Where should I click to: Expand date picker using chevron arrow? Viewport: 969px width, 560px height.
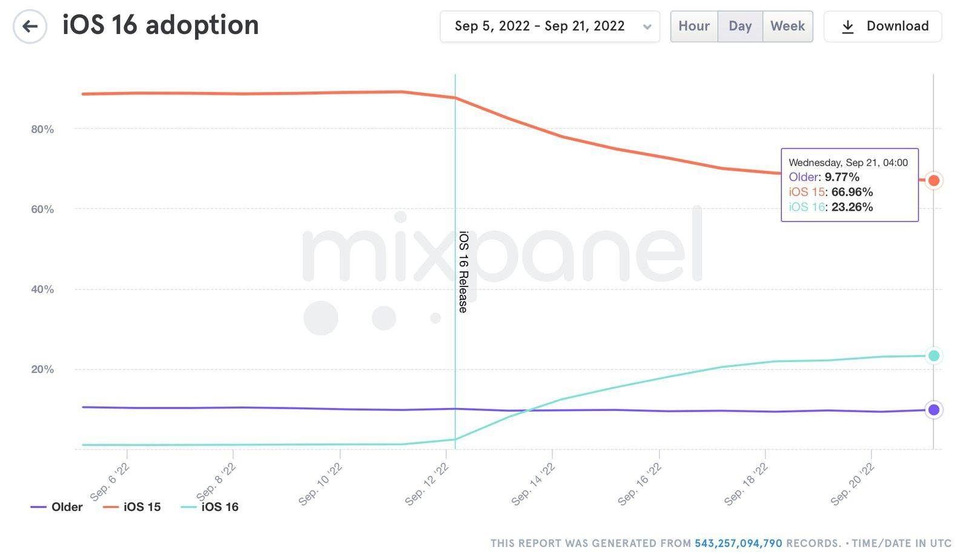pyautogui.click(x=647, y=27)
